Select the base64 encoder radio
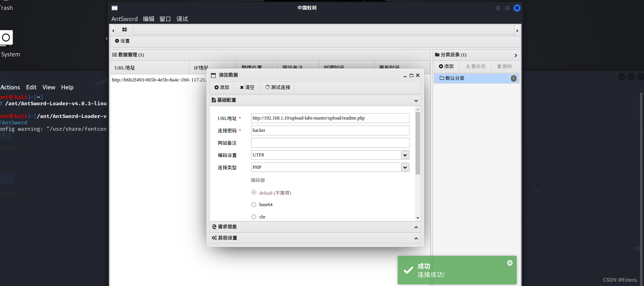 click(254, 205)
